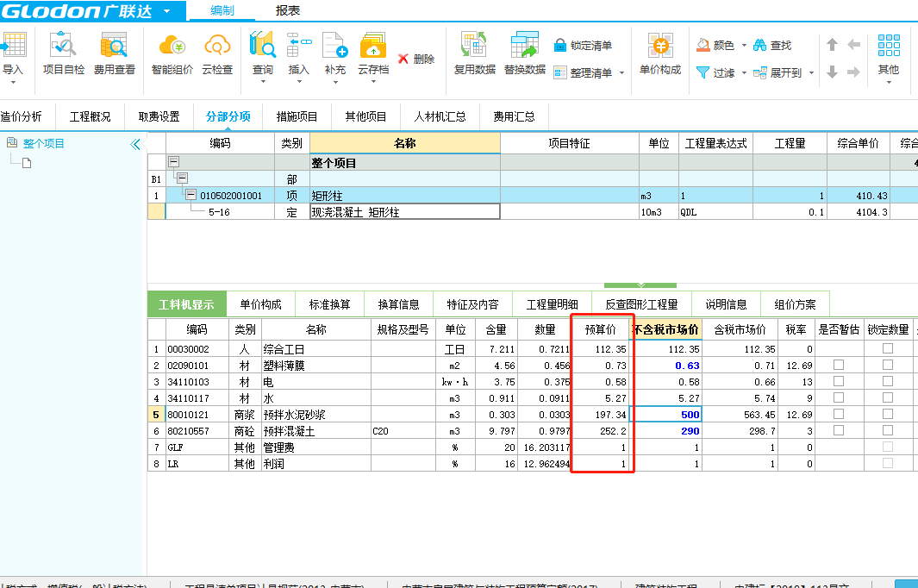
Task: Collapse the B1 部 row
Action: (182, 178)
